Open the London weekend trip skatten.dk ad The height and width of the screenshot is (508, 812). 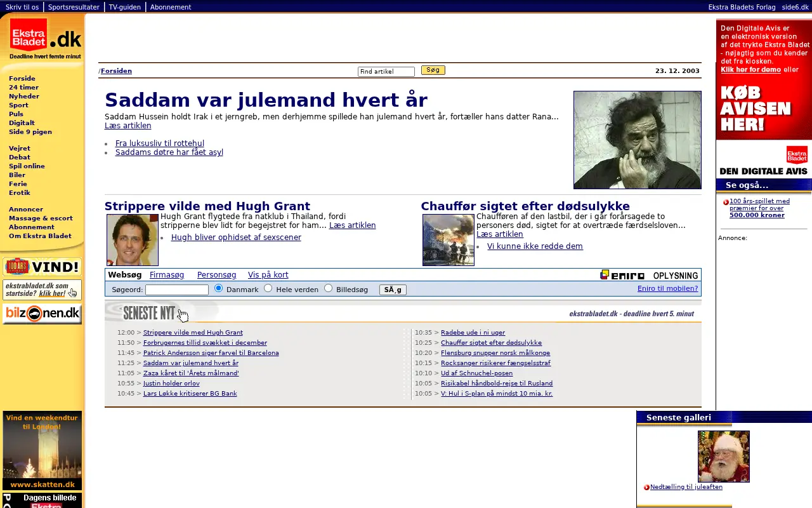[42, 450]
